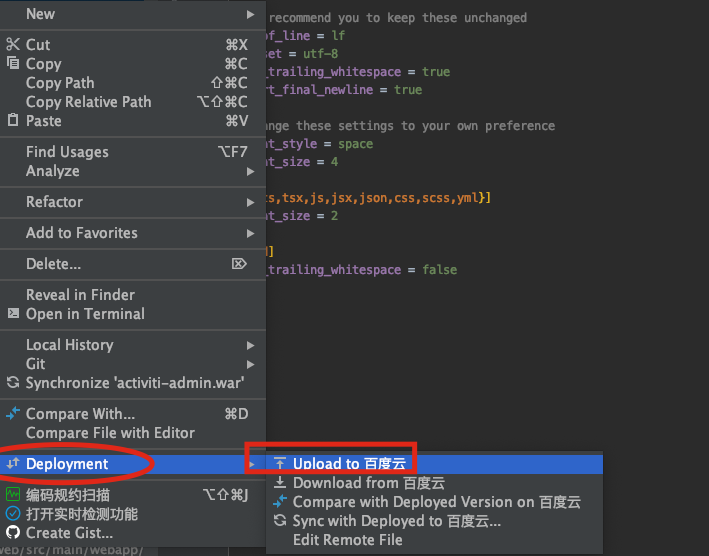Choose Delete... from the menu

[x=132, y=264]
